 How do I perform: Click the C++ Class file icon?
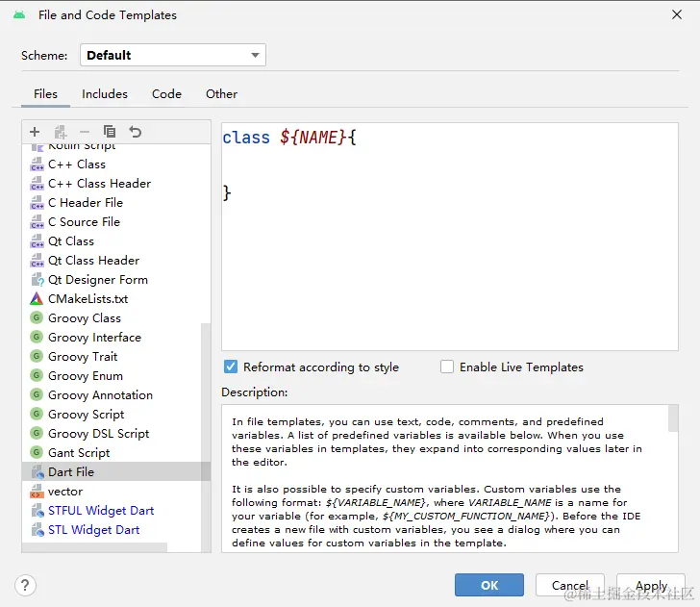tap(37, 164)
